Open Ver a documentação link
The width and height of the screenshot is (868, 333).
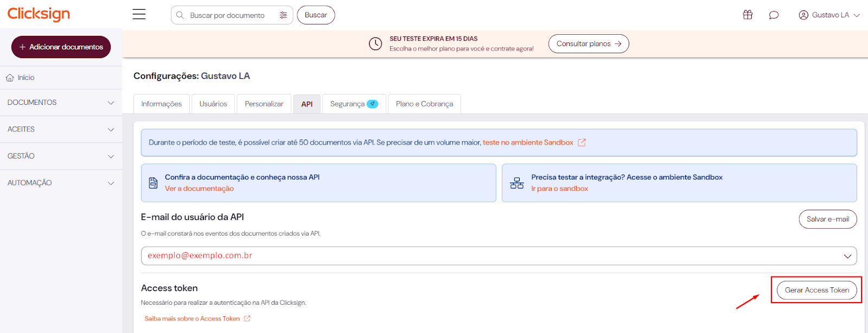tap(199, 189)
